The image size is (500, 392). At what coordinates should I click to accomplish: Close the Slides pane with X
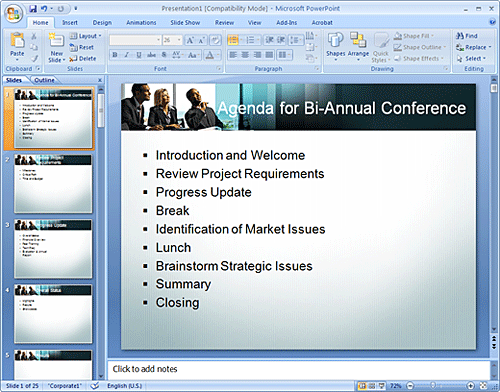(100, 80)
